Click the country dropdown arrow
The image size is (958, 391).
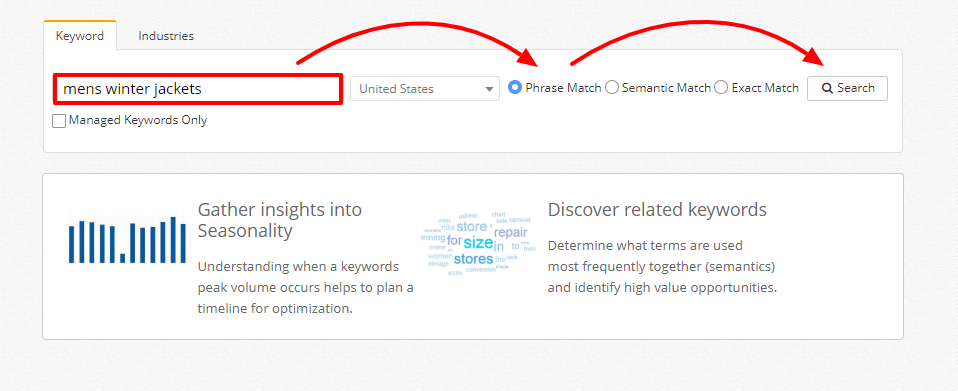489,89
